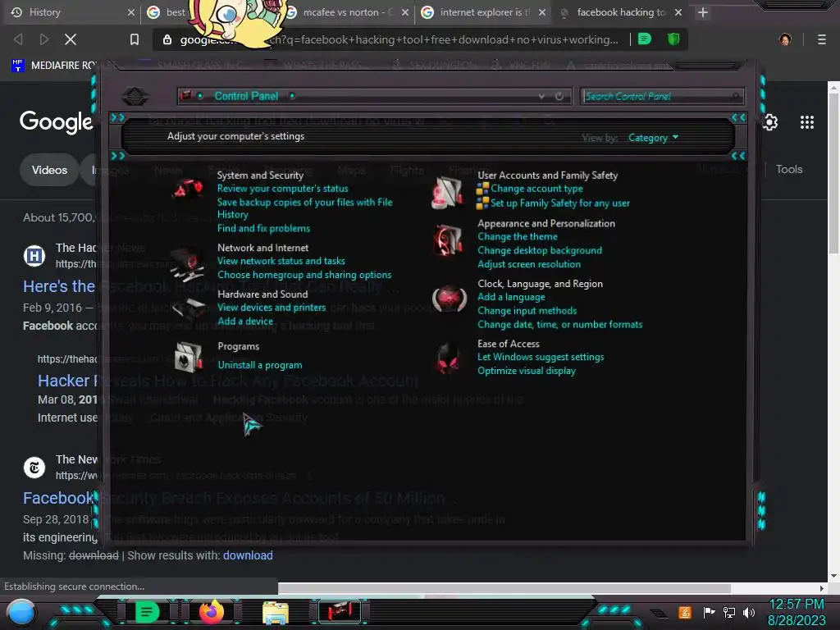
Task: Click the Control Panel refresh icon
Action: click(559, 97)
